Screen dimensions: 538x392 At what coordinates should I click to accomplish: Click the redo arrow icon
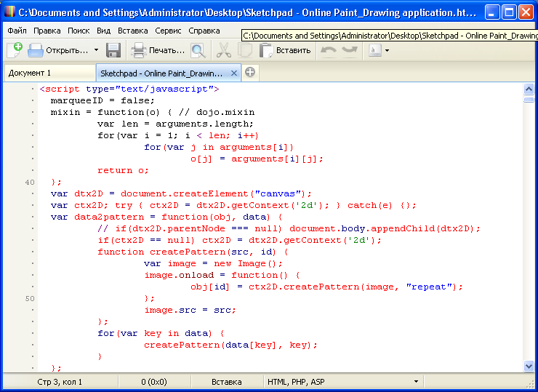pyautogui.click(x=350, y=50)
